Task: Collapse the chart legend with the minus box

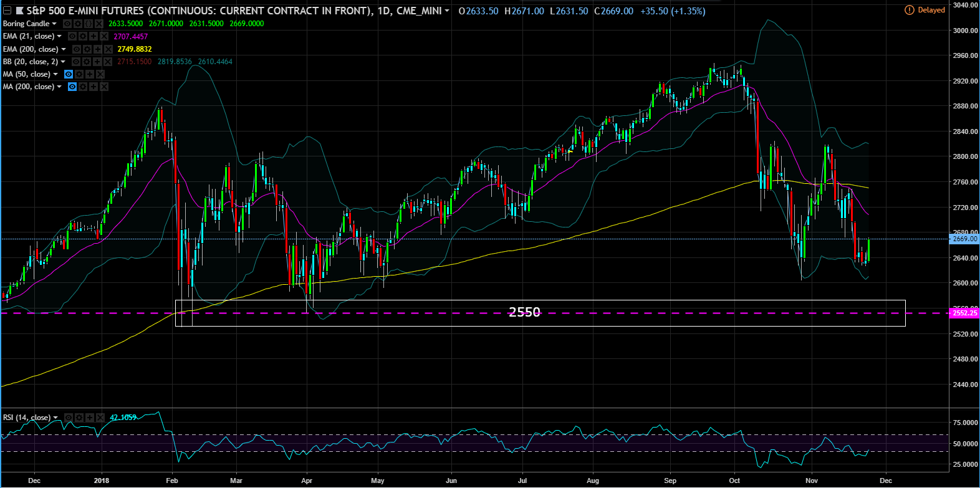Action: click(7, 11)
